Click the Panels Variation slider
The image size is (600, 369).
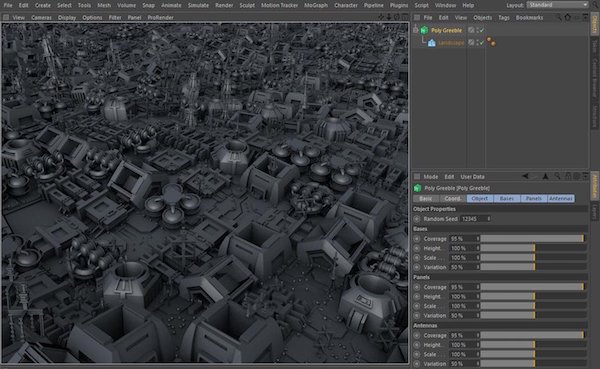[533, 315]
